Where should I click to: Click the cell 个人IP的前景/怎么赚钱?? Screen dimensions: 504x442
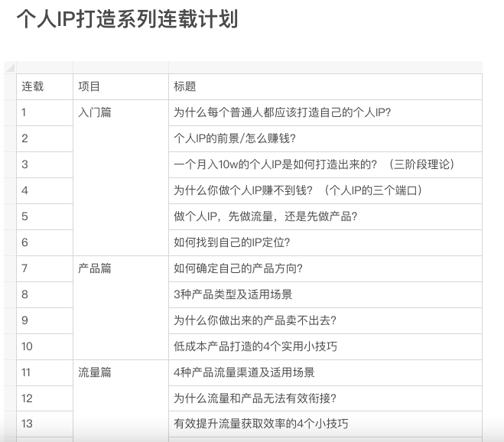click(x=325, y=139)
